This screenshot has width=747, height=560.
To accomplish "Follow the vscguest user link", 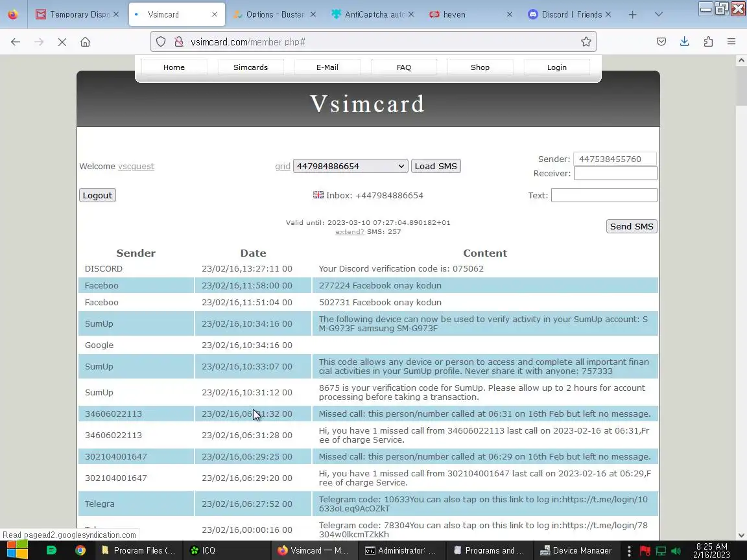I will tap(136, 166).
